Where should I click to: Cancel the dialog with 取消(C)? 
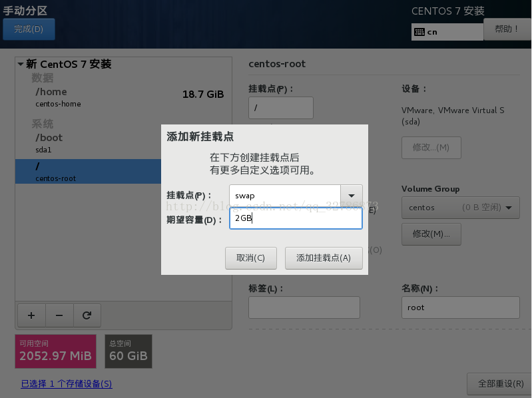tap(251, 258)
